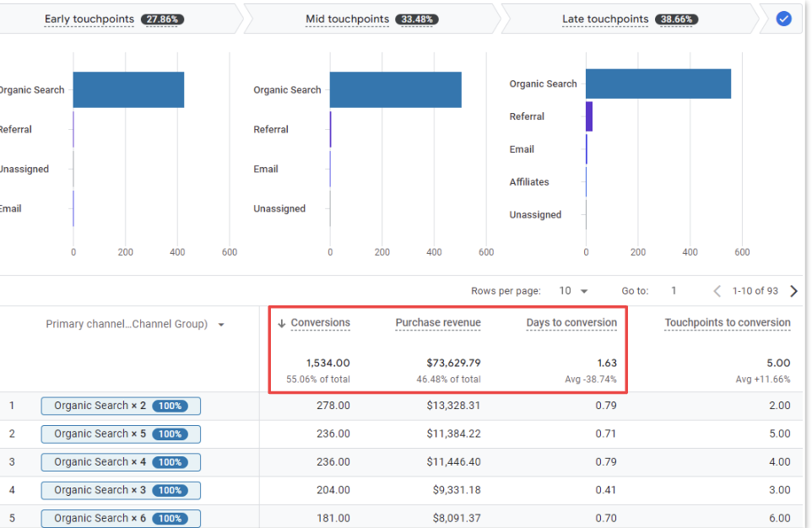Select the Organic Search × 3 path chip
This screenshot has width=812, height=528.
pyautogui.click(x=121, y=490)
